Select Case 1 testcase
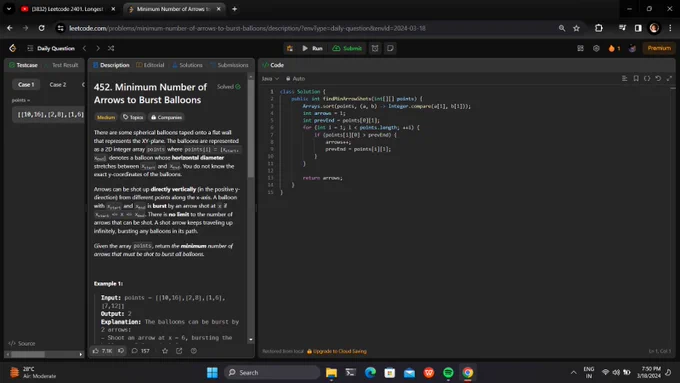The height and width of the screenshot is (383, 680). (26, 85)
